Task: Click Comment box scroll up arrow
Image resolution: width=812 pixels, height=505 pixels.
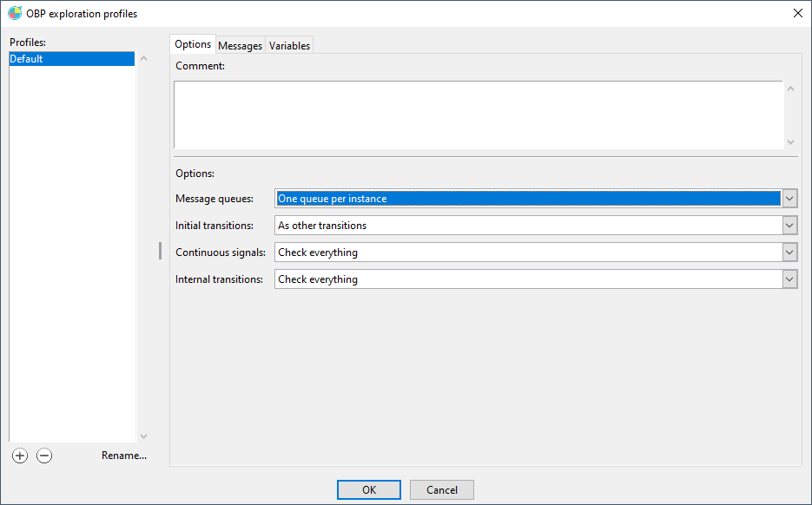Action: pyautogui.click(x=791, y=89)
